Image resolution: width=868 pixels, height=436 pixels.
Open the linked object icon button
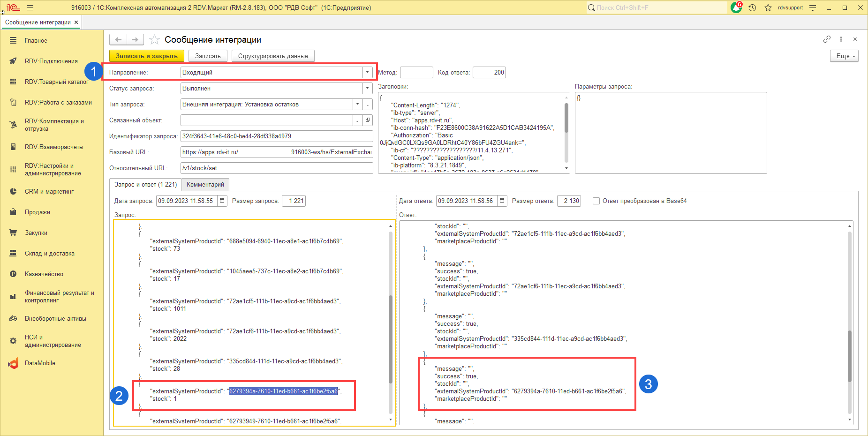click(368, 120)
